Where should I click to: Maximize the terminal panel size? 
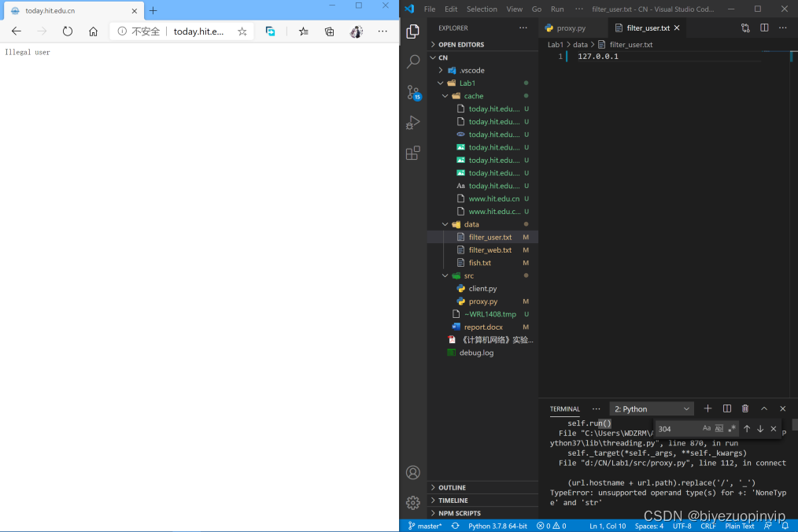tap(764, 408)
